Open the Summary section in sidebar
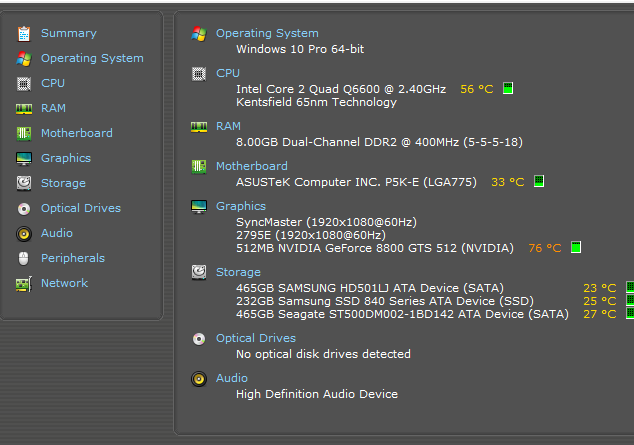 (69, 33)
